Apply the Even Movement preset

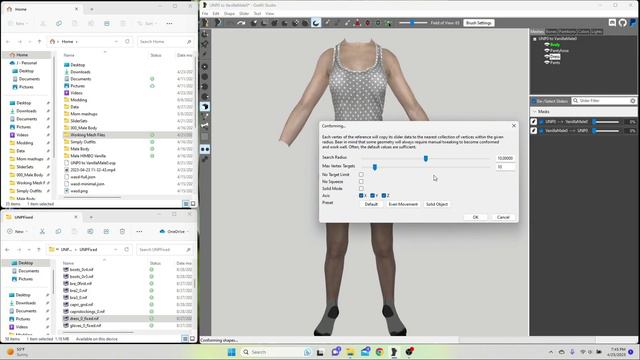[403, 204]
